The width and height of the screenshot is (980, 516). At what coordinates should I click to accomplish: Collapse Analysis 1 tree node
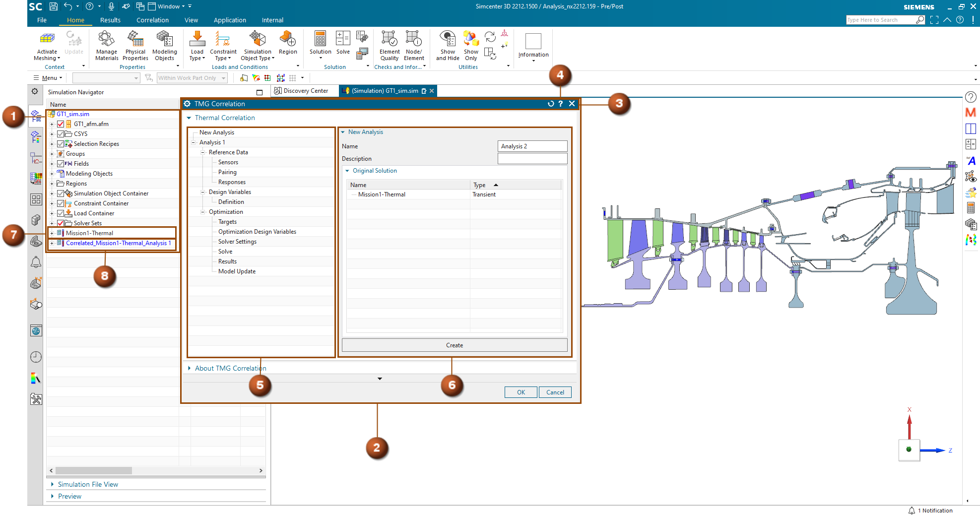[194, 142]
